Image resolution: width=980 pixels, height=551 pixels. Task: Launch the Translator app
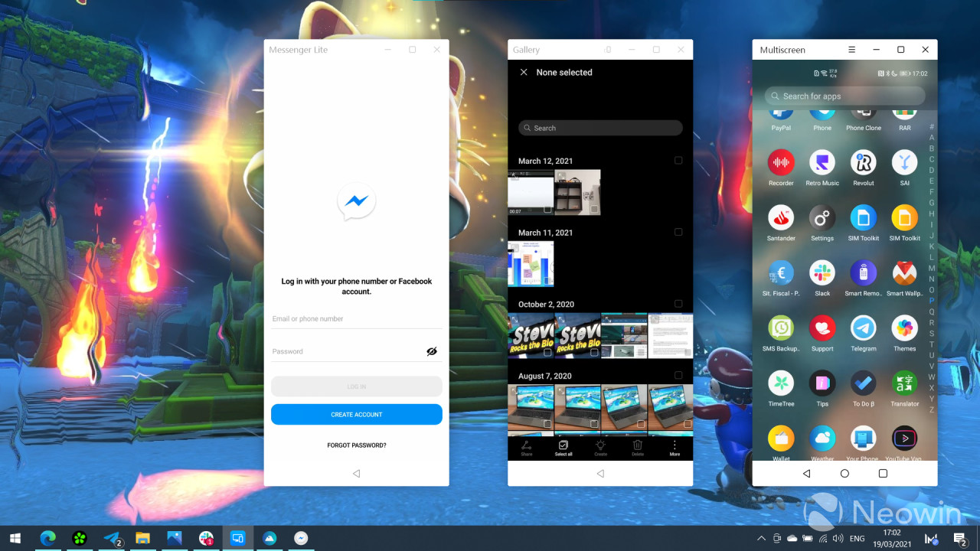(x=905, y=383)
